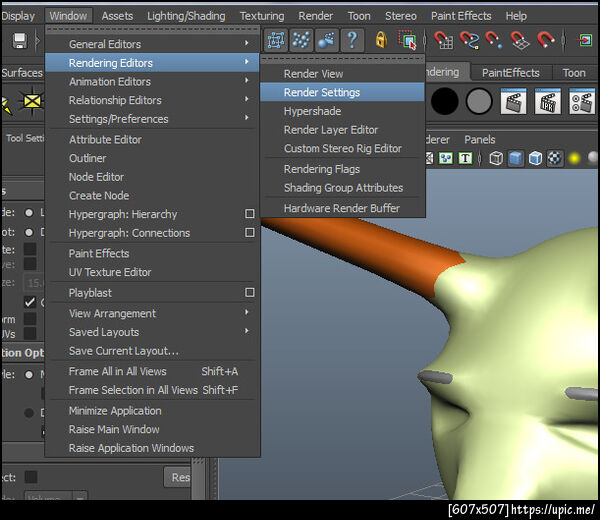Toggle textured checker sphere display
This screenshot has width=600, height=520.
pyautogui.click(x=554, y=158)
